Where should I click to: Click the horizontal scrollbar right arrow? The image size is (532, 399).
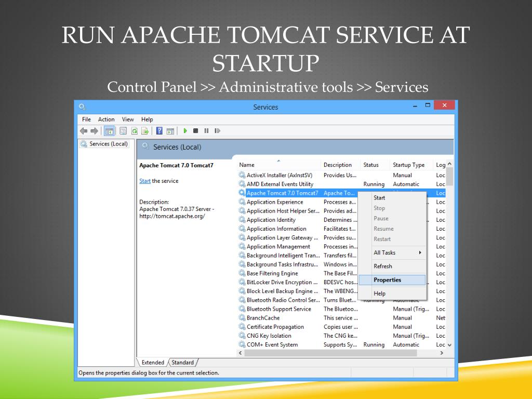point(442,353)
